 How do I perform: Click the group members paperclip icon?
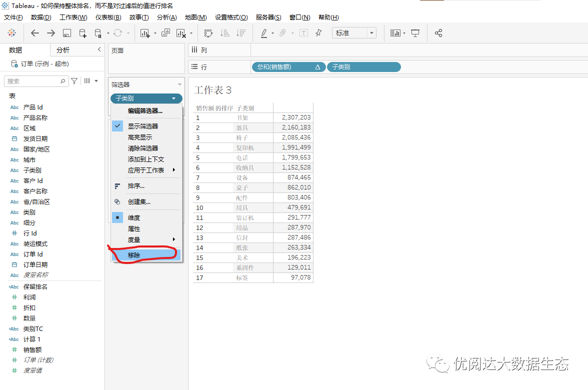283,33
